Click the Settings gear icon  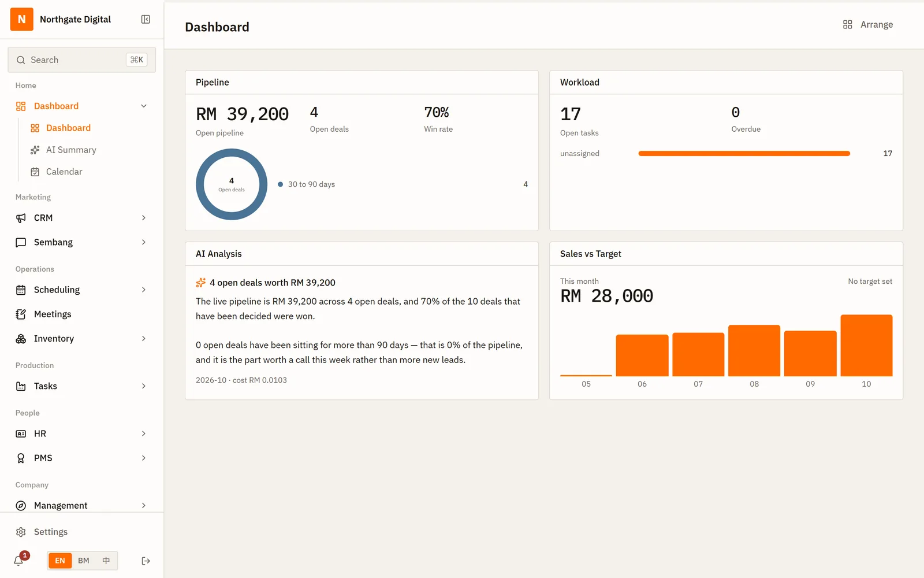(21, 532)
